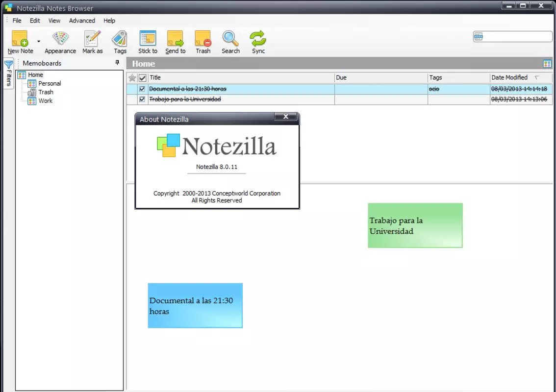
Task: Uncheck the Documental a las 21:30 horas checkbox
Action: point(142,89)
